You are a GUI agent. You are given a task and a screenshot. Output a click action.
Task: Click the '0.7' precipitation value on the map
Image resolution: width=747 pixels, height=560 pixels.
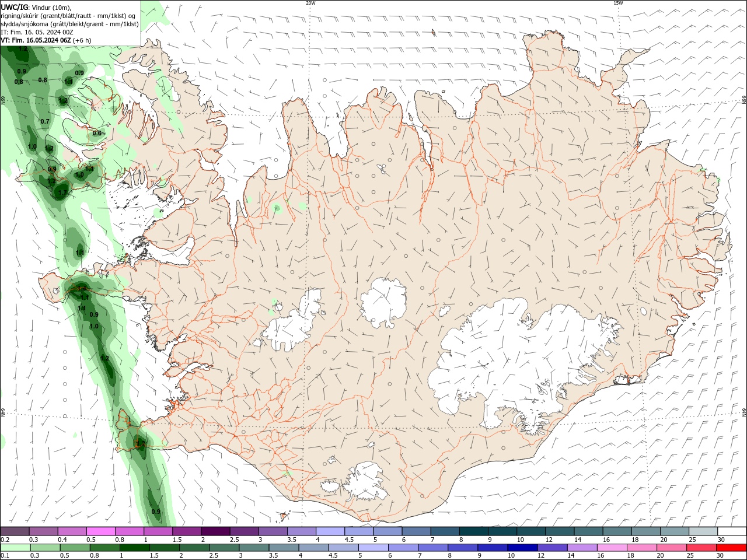45,121
